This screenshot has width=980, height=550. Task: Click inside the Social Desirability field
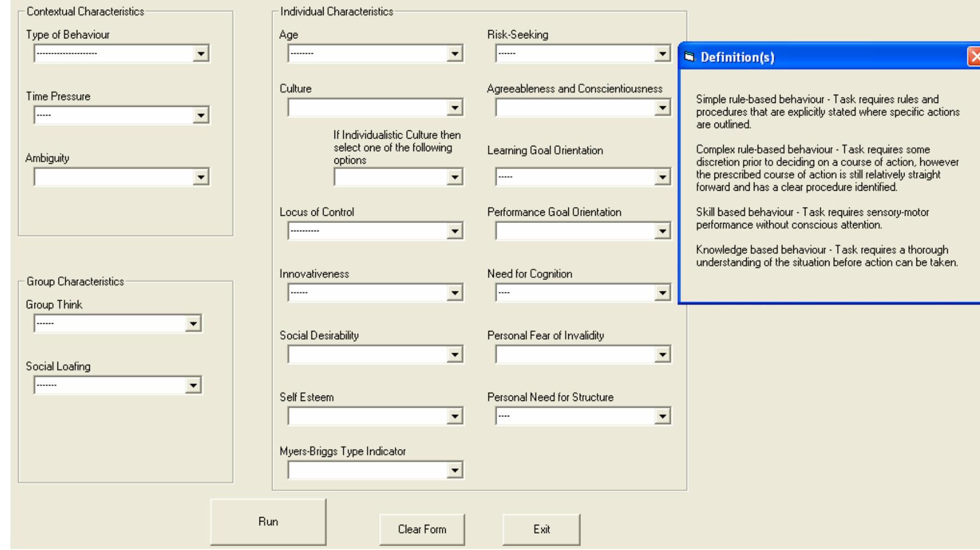(x=367, y=355)
